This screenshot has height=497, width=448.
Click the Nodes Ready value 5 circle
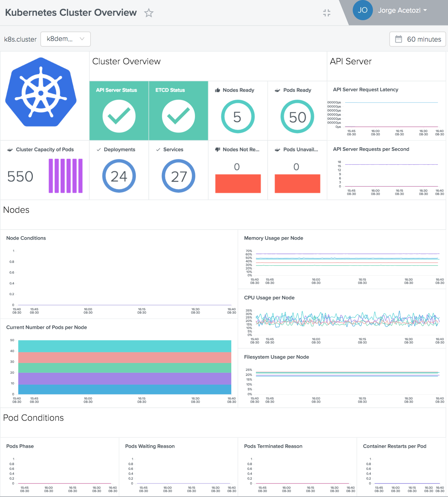click(x=238, y=117)
